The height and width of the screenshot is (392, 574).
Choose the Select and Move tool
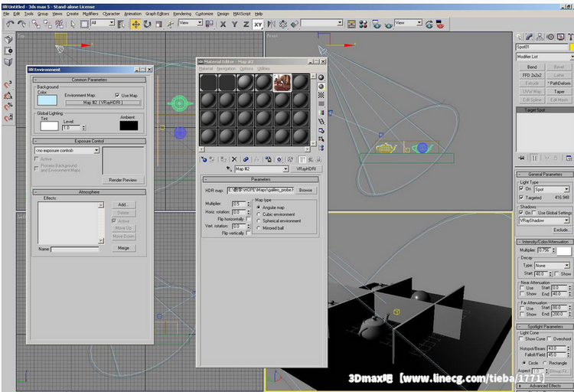coord(135,24)
